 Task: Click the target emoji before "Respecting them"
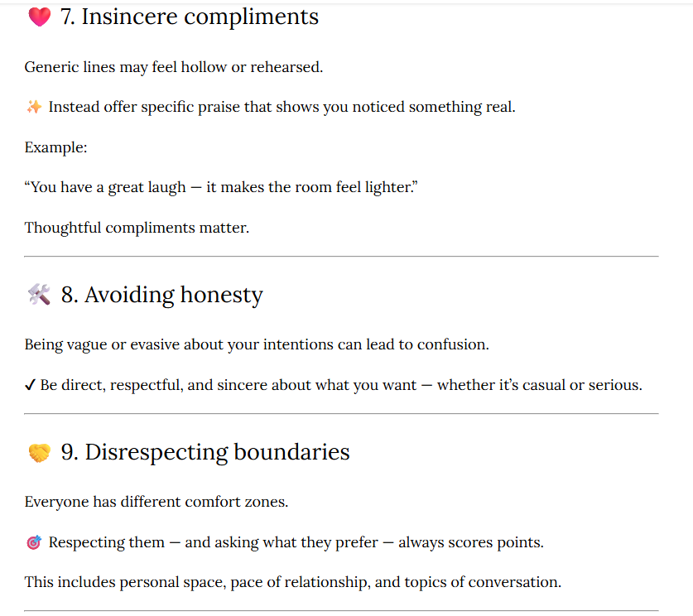[34, 543]
